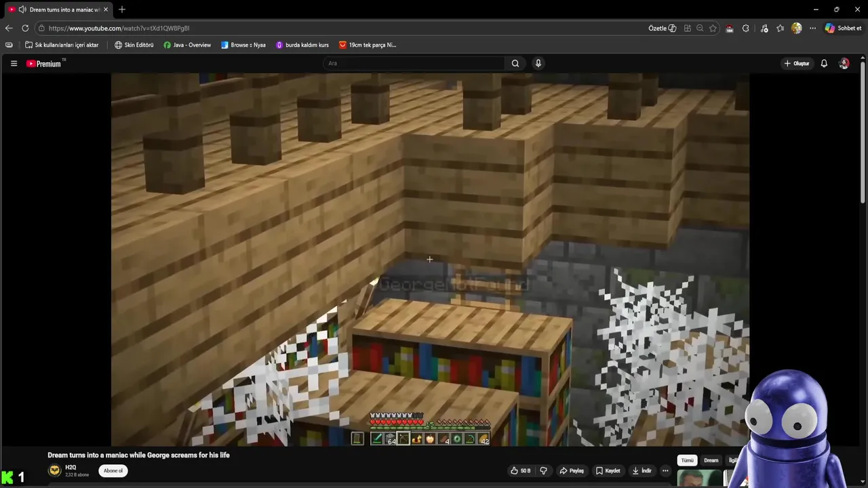Image resolution: width=868 pixels, height=488 pixels.
Task: Reload the page
Action: [25, 28]
